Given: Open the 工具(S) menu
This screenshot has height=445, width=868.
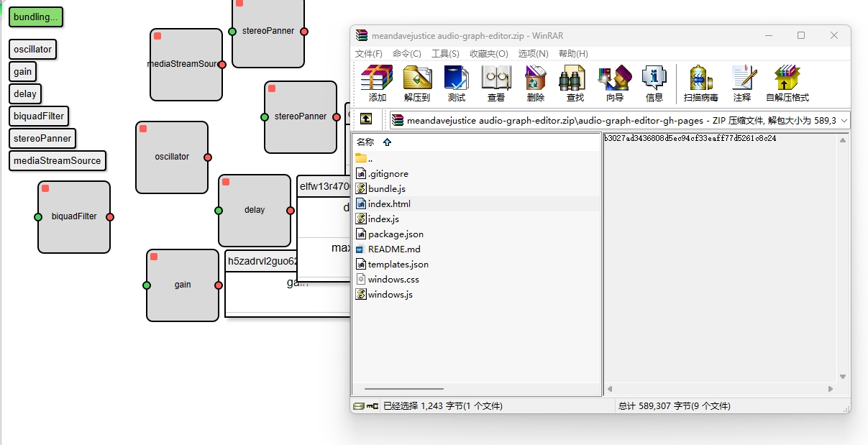Looking at the screenshot, I should 445,54.
